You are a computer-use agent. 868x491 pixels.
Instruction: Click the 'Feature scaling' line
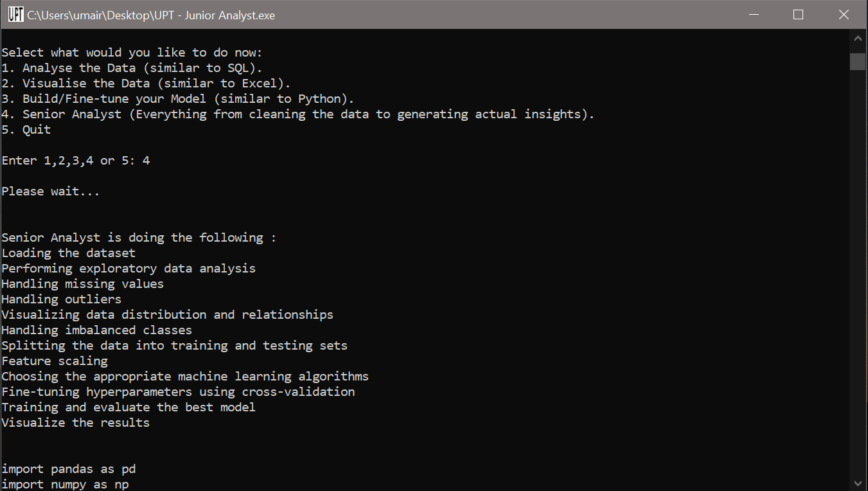(55, 361)
